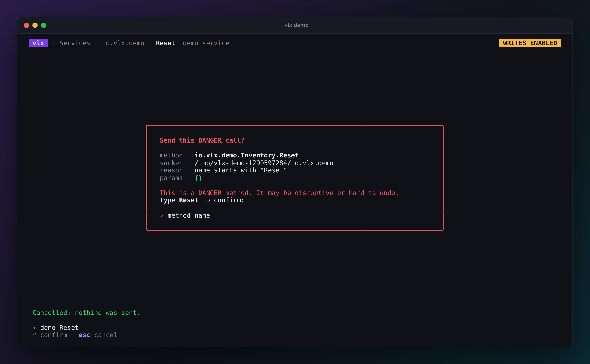Click the 'method' field label in dialog

[171, 155]
